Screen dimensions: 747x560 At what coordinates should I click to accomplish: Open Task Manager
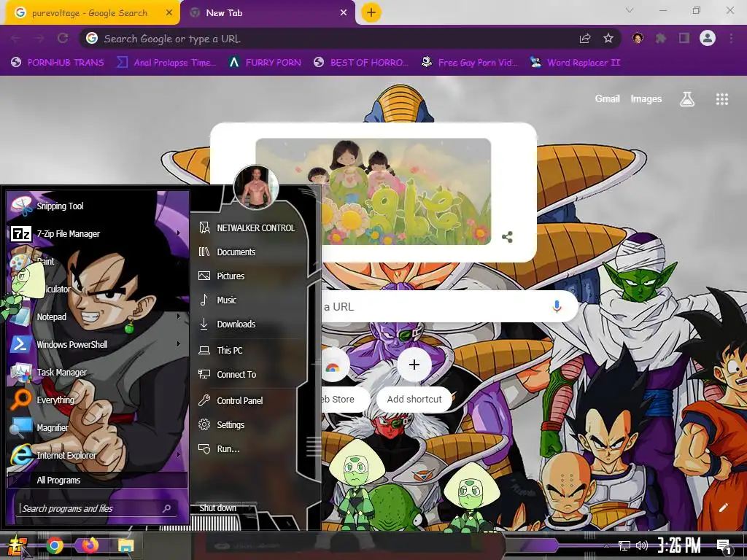point(98,372)
